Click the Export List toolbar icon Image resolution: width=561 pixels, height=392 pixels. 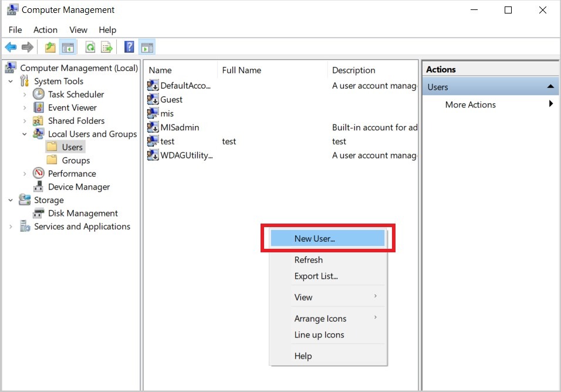coord(107,48)
